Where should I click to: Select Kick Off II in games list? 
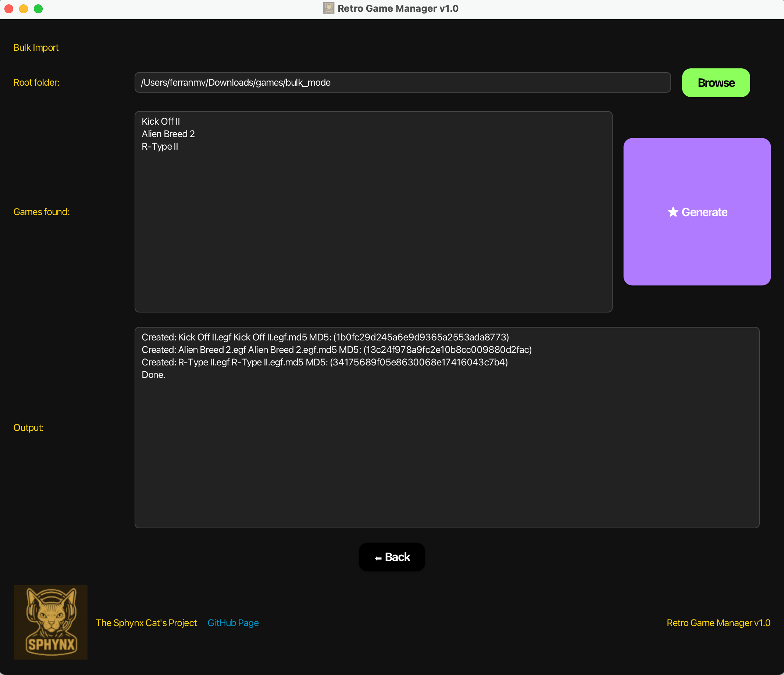(x=161, y=121)
